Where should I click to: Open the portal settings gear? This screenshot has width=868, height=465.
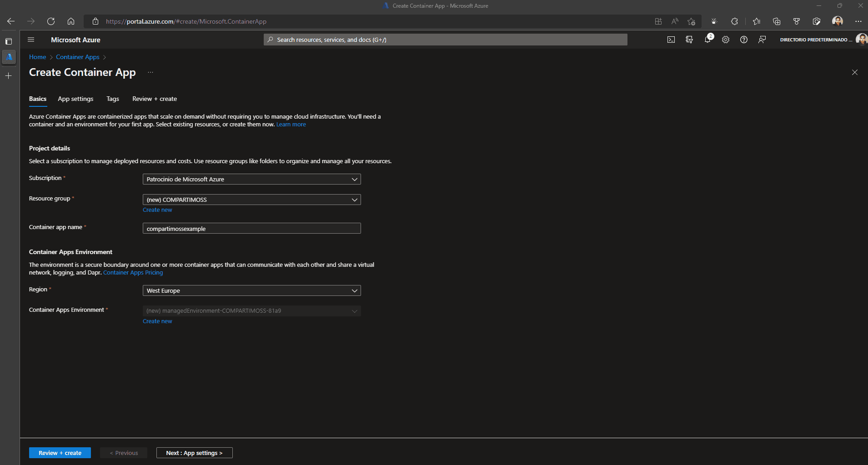(x=726, y=40)
